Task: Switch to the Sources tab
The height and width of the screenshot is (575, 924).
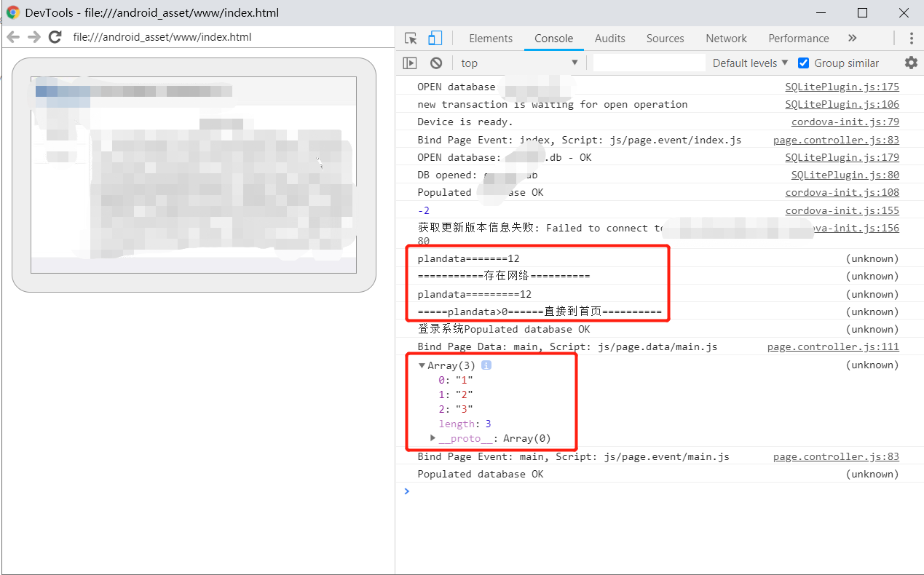Action: coord(665,38)
